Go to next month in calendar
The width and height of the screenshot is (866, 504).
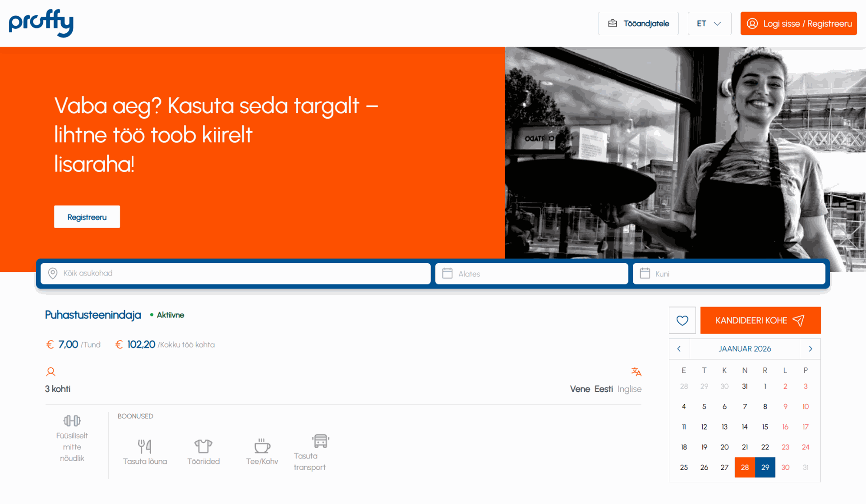810,349
